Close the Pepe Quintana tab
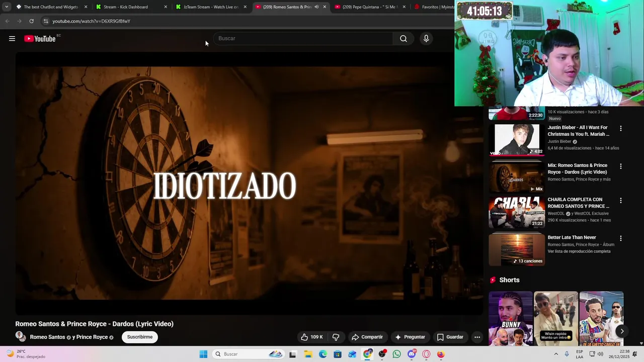This screenshot has width=644, height=362. (404, 7)
